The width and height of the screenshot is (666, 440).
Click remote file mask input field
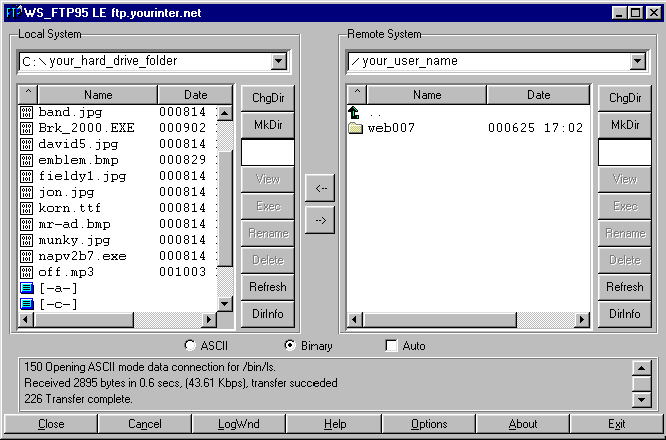coord(624,152)
